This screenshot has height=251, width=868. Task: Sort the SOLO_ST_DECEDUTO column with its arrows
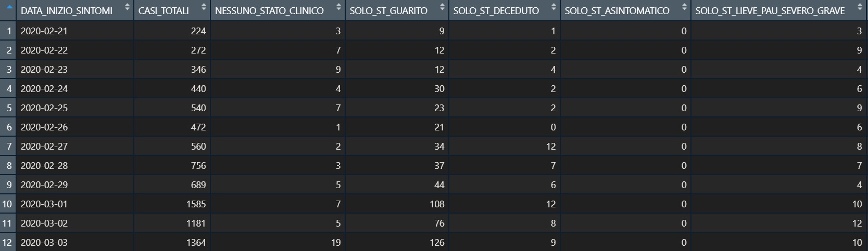pos(553,8)
